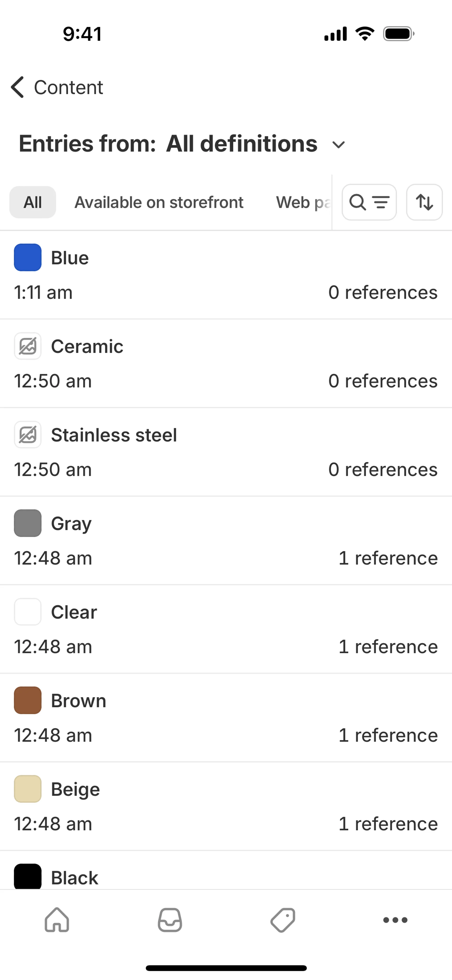Viewport: 452px width, 980px height.
Task: Tap the Gray entry's 1 reference label
Action: (388, 558)
